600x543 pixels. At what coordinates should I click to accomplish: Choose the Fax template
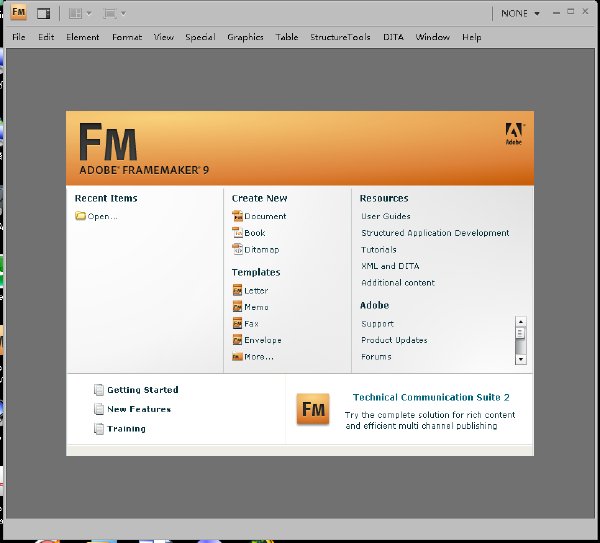click(x=251, y=323)
